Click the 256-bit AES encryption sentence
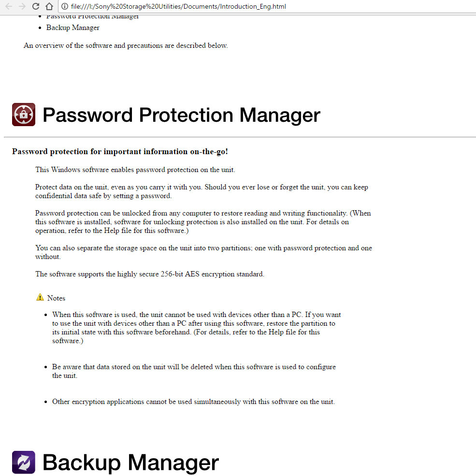This screenshot has width=476, height=476. coord(150,274)
